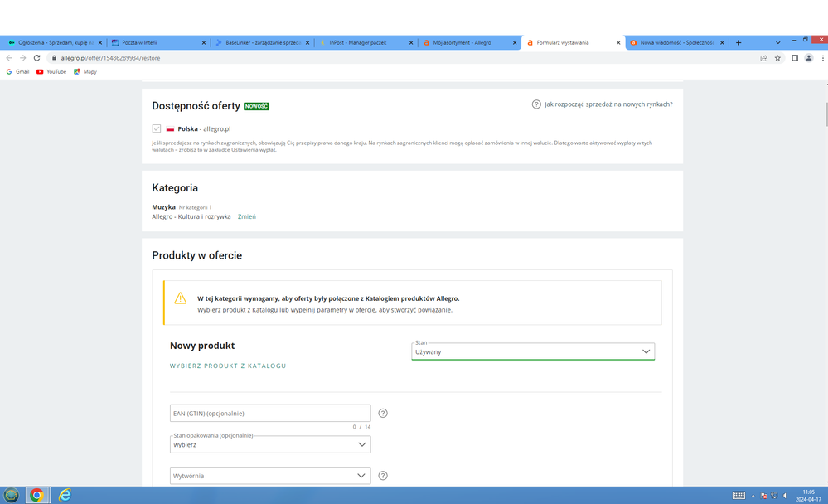The image size is (828, 504).
Task: Open Jak rozpocząć sprzedaż na nowych rynkach link
Action: (608, 104)
